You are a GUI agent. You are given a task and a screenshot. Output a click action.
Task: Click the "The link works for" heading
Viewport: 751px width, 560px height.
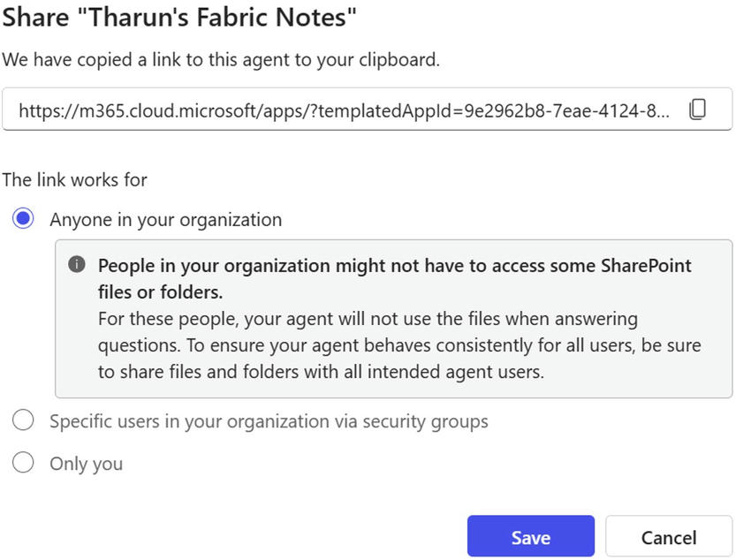[74, 180]
